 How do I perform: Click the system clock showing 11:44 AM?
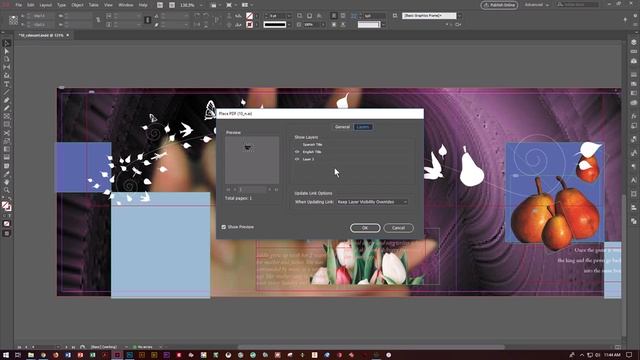(x=612, y=355)
